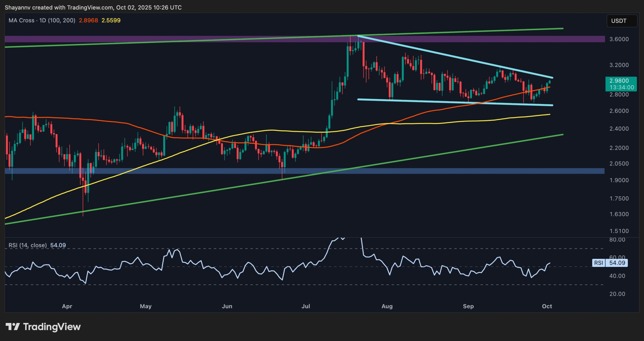644x341 pixels.
Task: Click the Shayannv TradingView.com attribution link
Action: pyautogui.click(x=93, y=7)
